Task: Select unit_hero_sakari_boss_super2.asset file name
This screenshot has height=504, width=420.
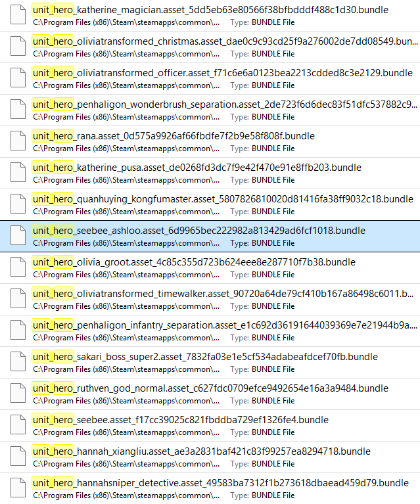Action: tap(205, 356)
